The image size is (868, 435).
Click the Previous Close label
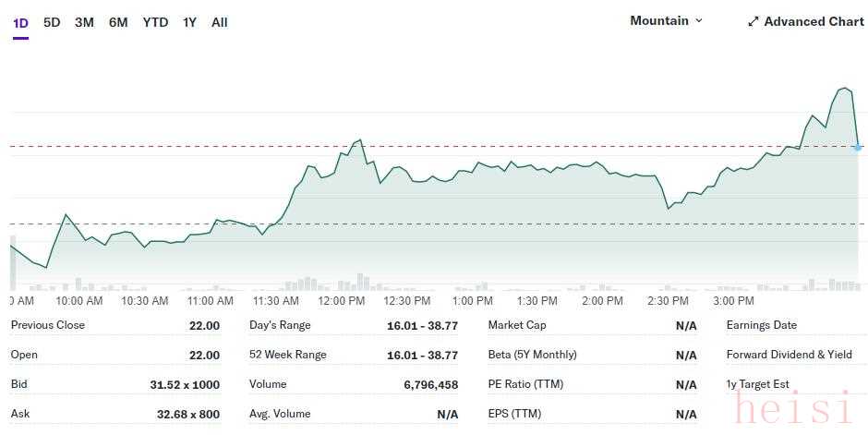(48, 325)
